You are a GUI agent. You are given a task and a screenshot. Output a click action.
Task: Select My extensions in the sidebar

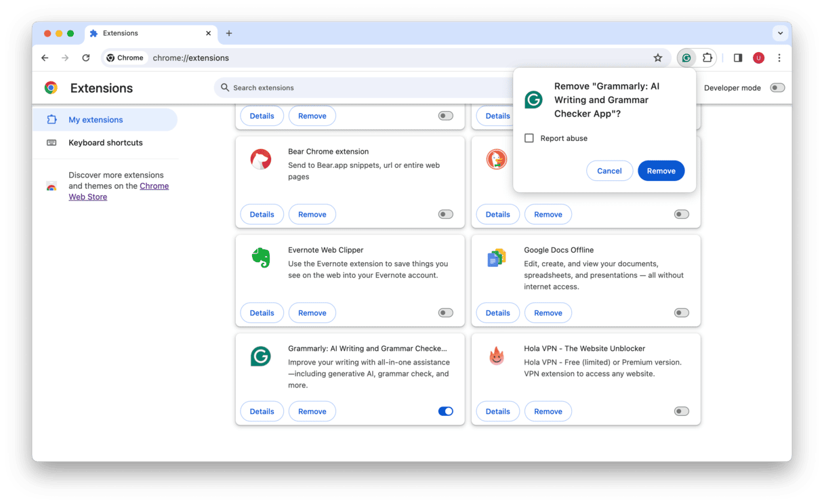(105, 120)
